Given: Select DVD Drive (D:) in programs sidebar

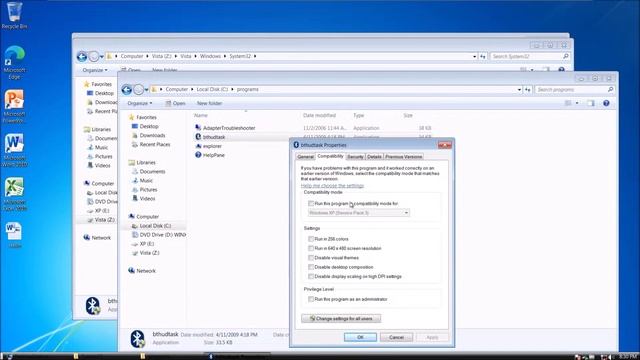Looking at the screenshot, I should point(159,235).
